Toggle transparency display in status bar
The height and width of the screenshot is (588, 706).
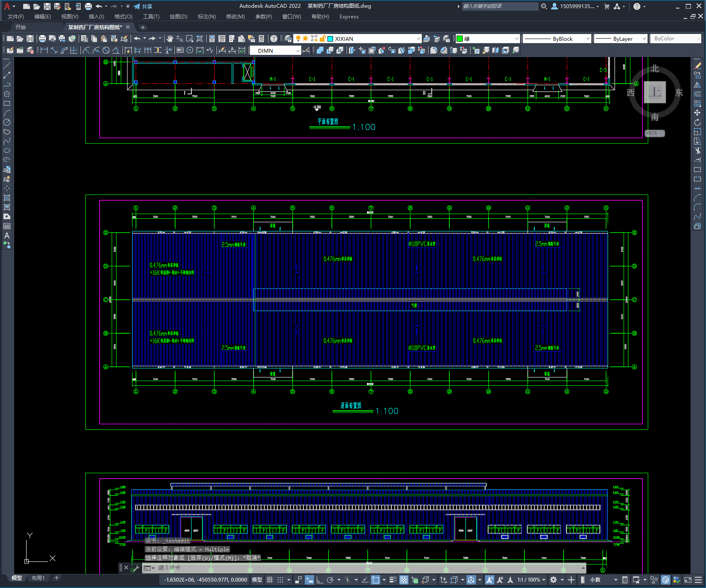pyautogui.click(x=404, y=580)
